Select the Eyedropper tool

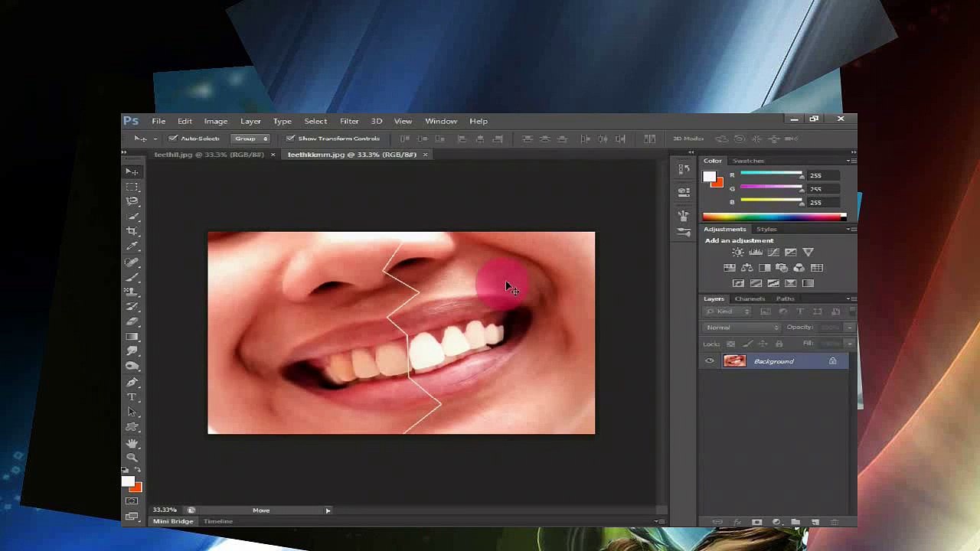[x=132, y=246]
